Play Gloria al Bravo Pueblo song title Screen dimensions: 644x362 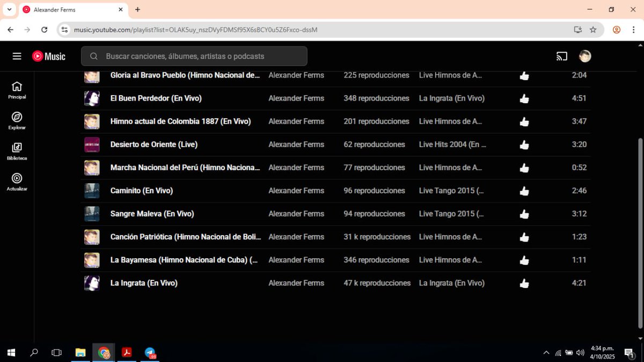[185, 75]
